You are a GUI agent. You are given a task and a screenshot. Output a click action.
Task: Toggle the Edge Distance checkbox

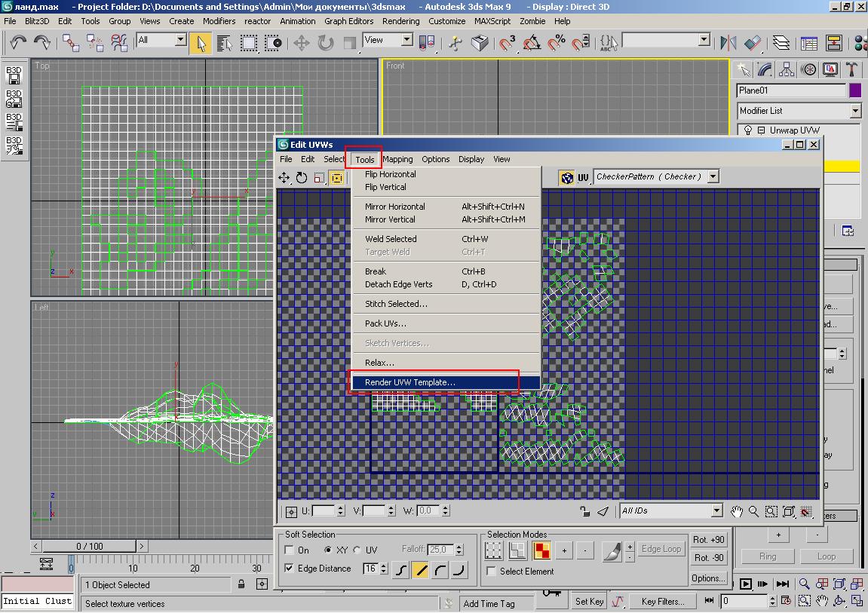[290, 569]
